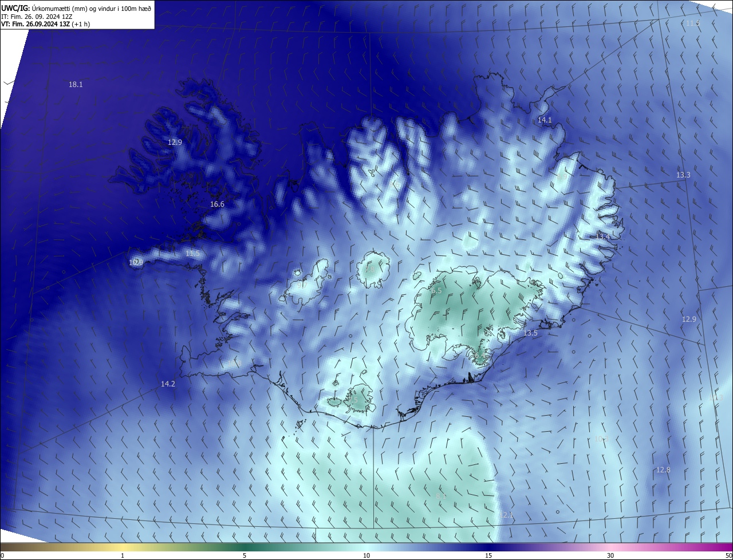Click the 11.5 value on Snæfellsnes
Image resolution: width=733 pixels, height=560 pixels.
192,254
